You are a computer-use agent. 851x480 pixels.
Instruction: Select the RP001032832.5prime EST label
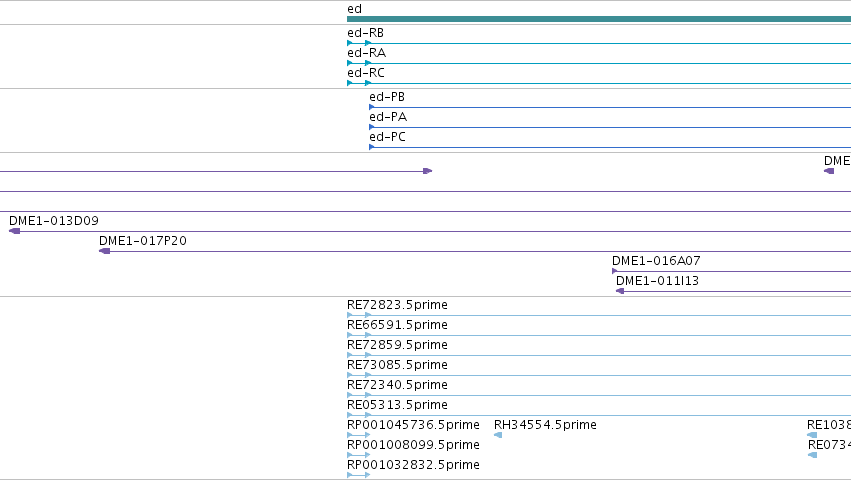pos(414,465)
